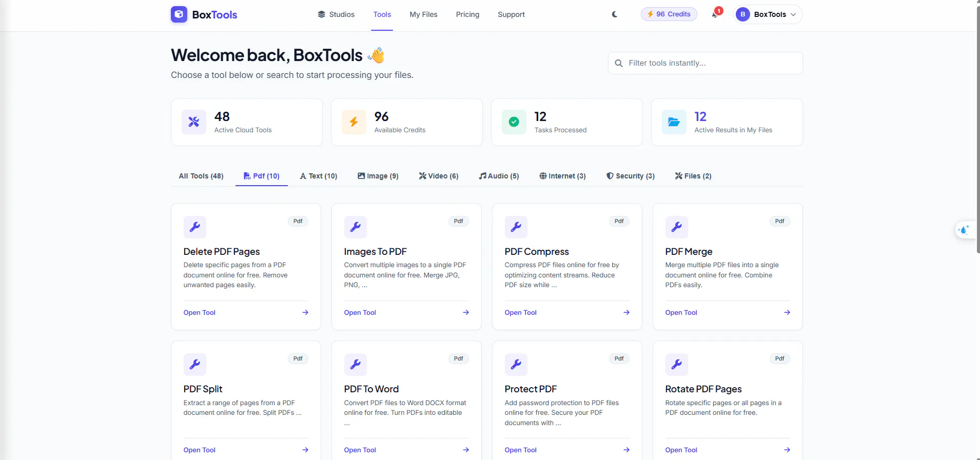
Task: Open Tool link for PDF Compress
Action: point(521,312)
